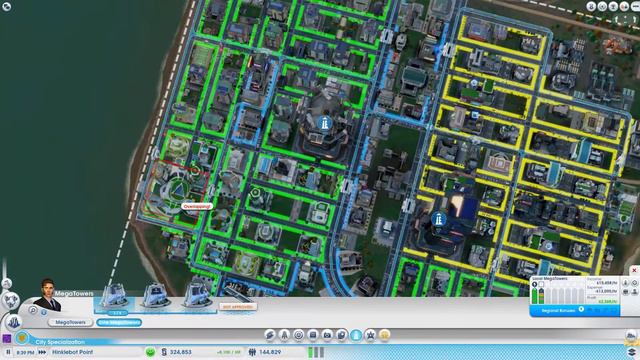This screenshot has width=640, height=360.
Task: Open the MegaTowers category icon on left sidebar
Action: (x=13, y=322)
